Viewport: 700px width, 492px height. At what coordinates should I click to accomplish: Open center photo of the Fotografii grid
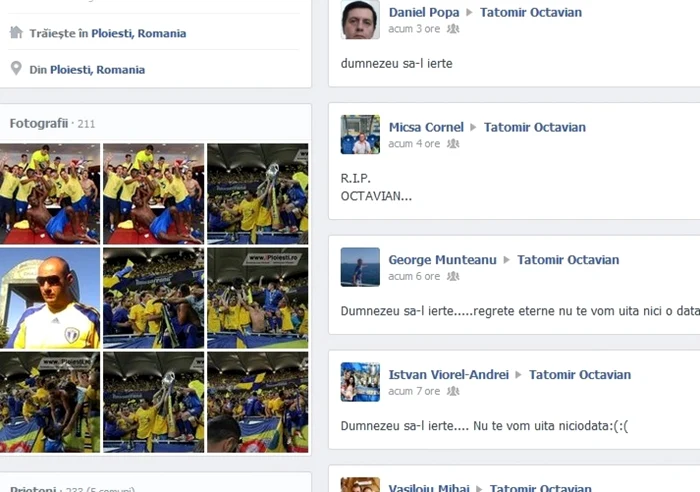pos(154,298)
